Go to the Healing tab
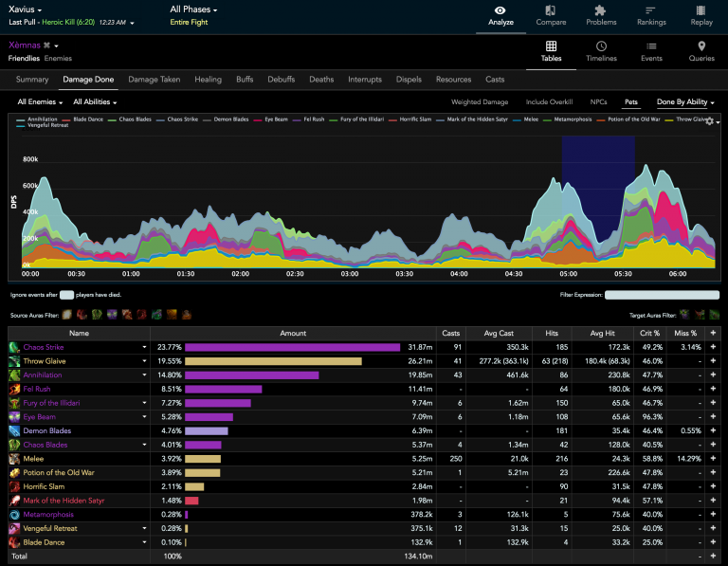728x566 pixels. pos(208,80)
